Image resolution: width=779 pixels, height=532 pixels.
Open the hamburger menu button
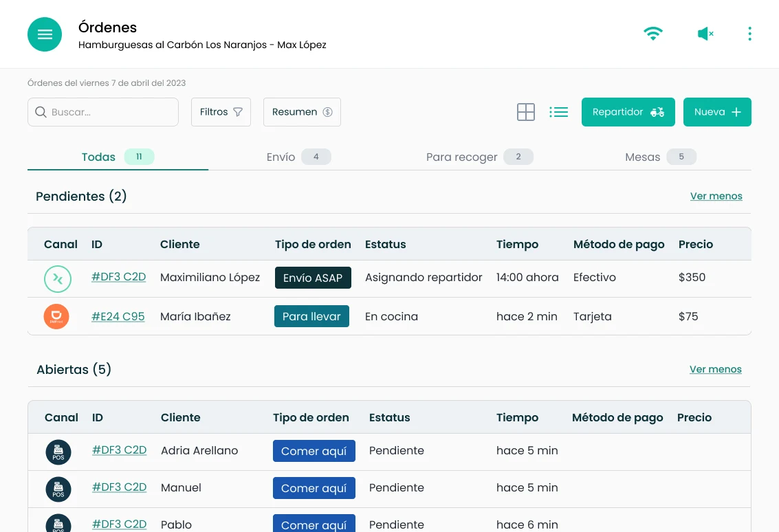coord(45,34)
